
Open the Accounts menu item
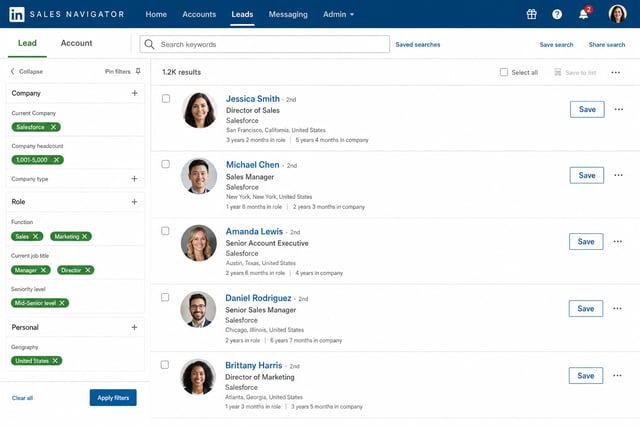pos(199,14)
